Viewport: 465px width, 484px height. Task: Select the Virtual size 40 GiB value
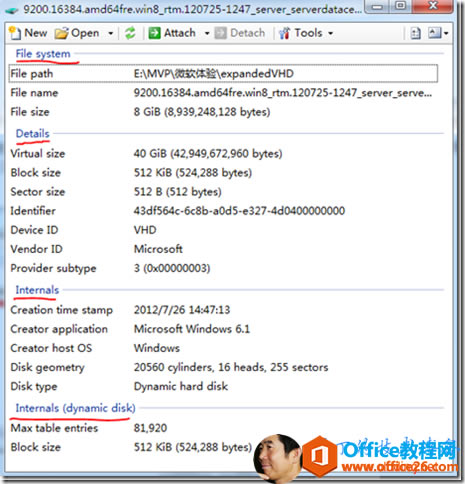pos(208,154)
